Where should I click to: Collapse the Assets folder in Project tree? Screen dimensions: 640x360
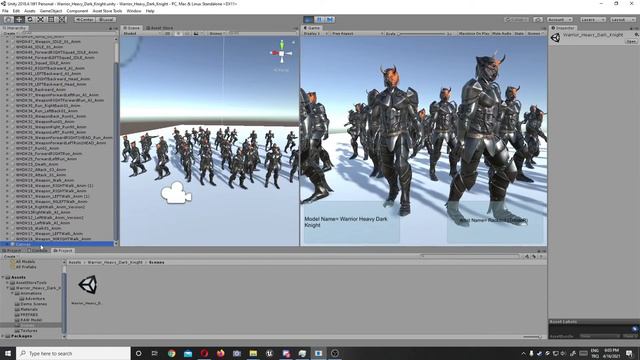tap(3, 277)
